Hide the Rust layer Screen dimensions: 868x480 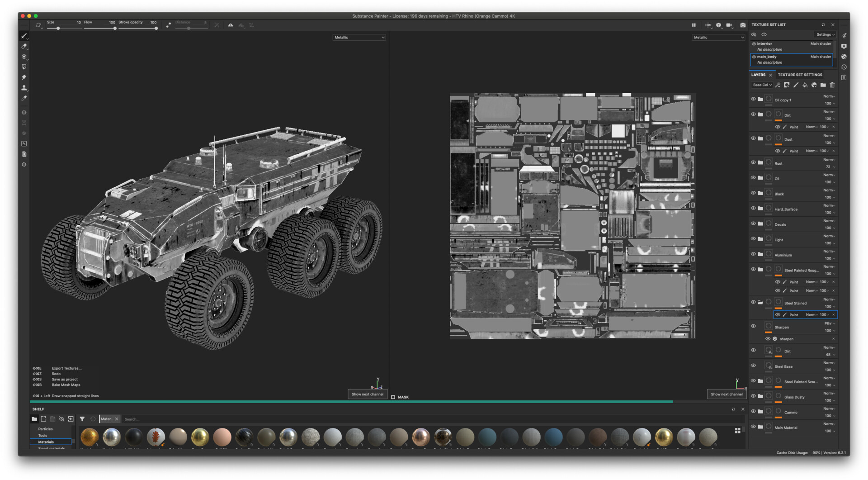[x=753, y=162]
